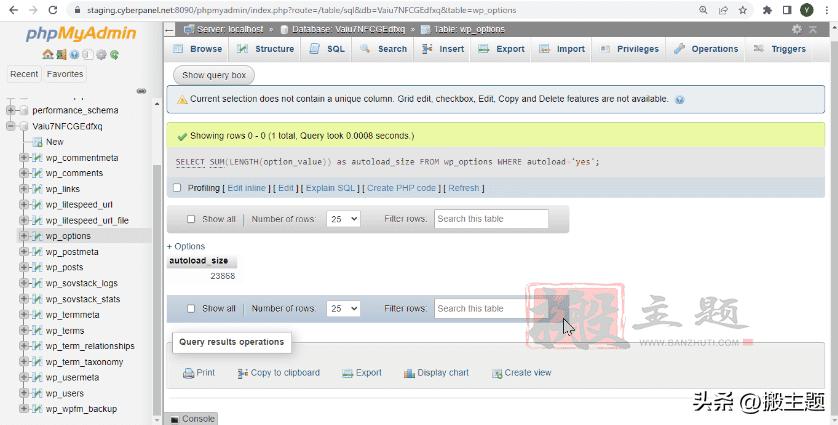Click the table icon beside wp_users
This screenshot has width=838, height=425.
tap(37, 393)
